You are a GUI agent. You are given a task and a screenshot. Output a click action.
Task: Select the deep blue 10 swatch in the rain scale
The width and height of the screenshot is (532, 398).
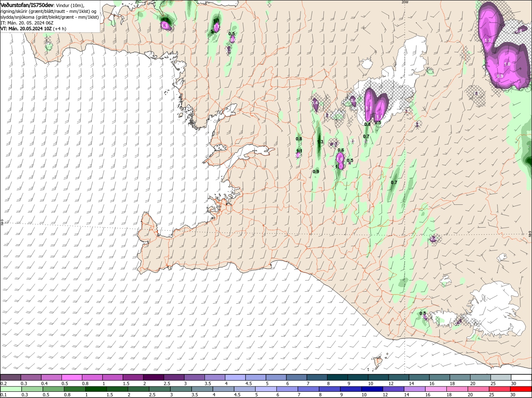pos(373,389)
